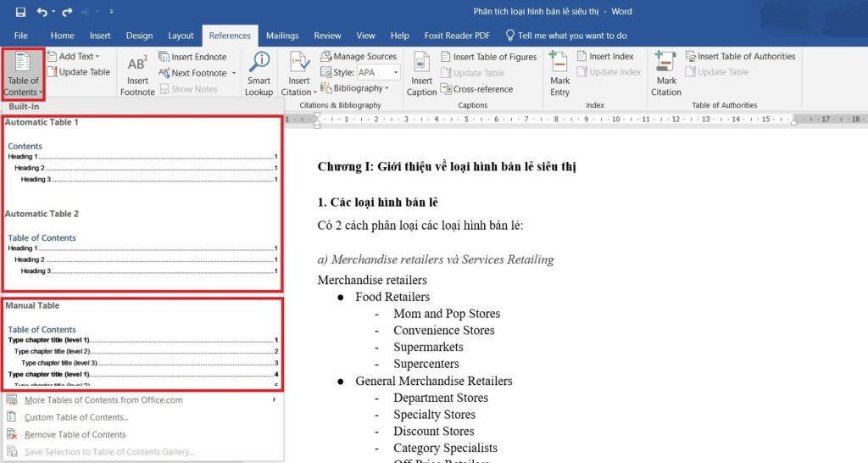The image size is (868, 463).
Task: Open the Next Footnote dropdown arrow
Action: point(234,73)
